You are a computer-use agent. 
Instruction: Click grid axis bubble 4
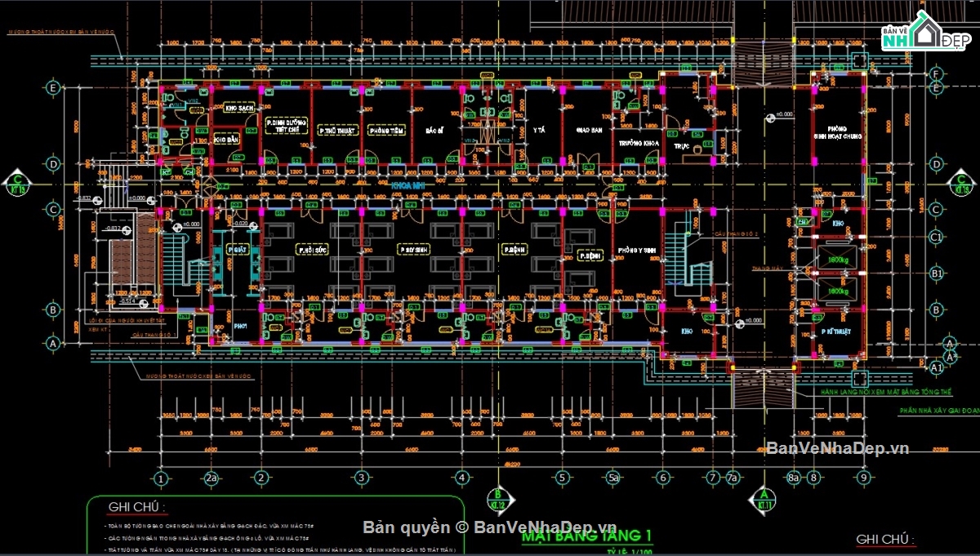coord(461,478)
